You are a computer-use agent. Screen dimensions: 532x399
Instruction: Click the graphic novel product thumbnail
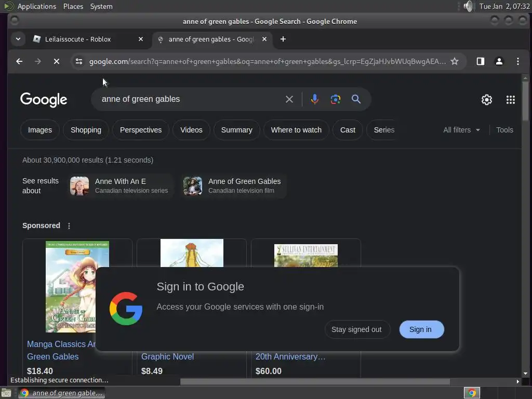tap(192, 253)
